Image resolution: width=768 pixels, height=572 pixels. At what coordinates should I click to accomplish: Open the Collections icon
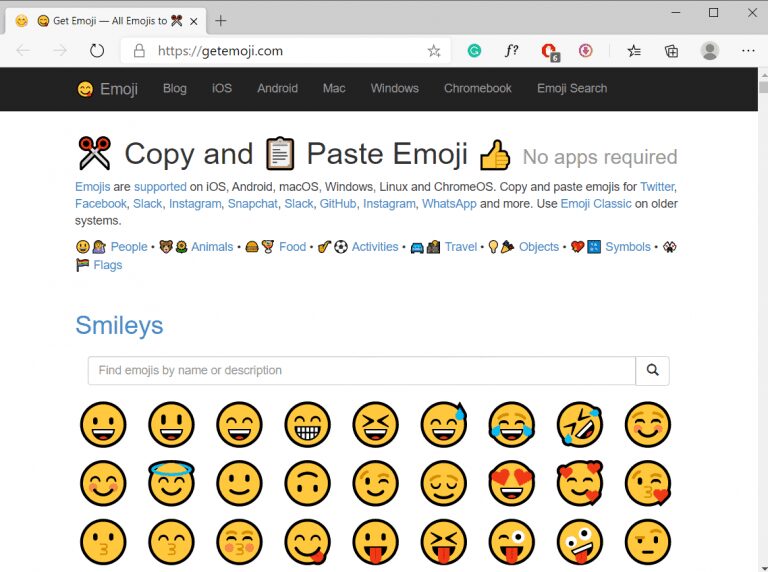click(x=671, y=50)
